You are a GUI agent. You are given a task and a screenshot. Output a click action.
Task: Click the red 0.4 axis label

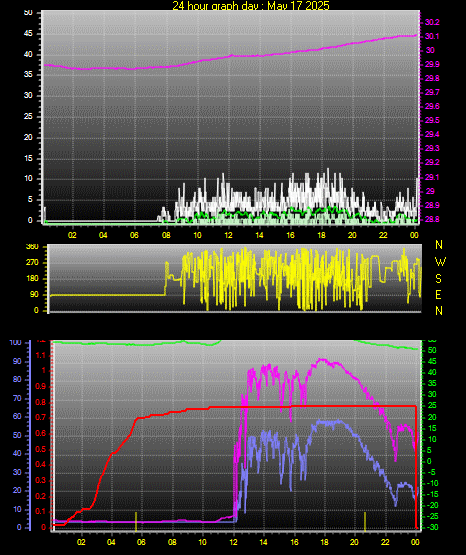pos(41,465)
